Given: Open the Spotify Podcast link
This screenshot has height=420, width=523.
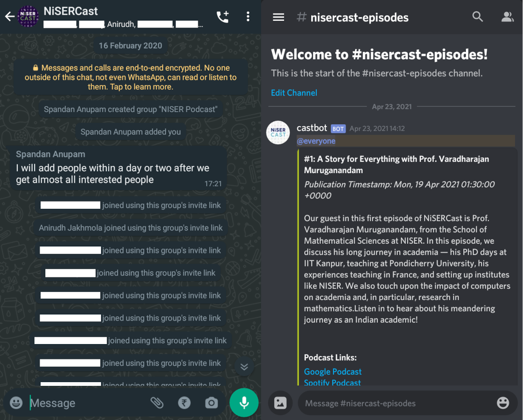Looking at the screenshot, I should 333,382.
